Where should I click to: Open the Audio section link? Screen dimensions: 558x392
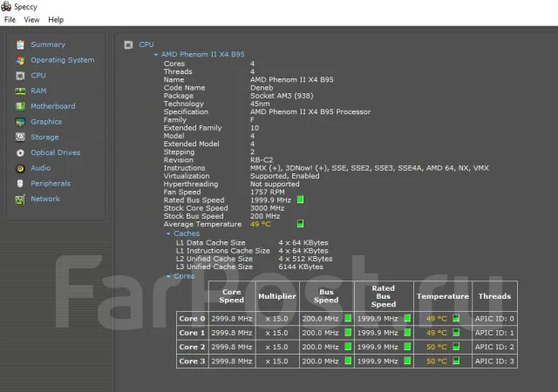pos(41,168)
